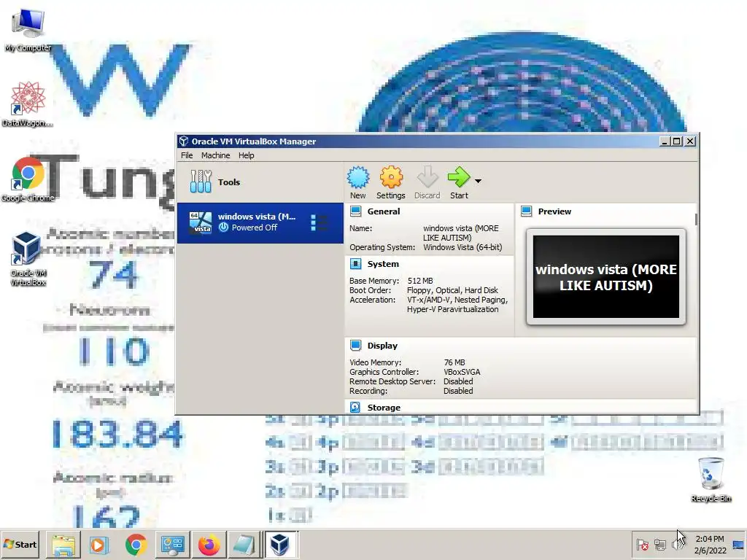Maximize the VirtualBox Manager window
747x560 pixels.
click(x=676, y=141)
